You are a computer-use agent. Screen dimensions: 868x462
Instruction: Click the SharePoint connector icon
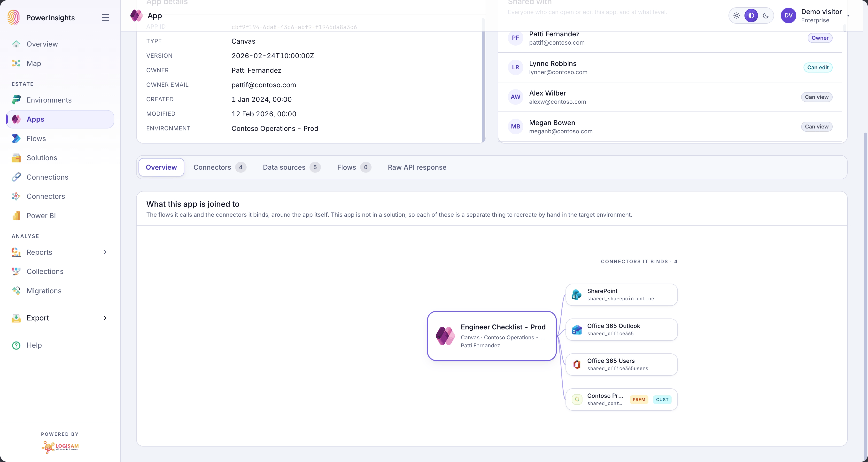click(577, 295)
